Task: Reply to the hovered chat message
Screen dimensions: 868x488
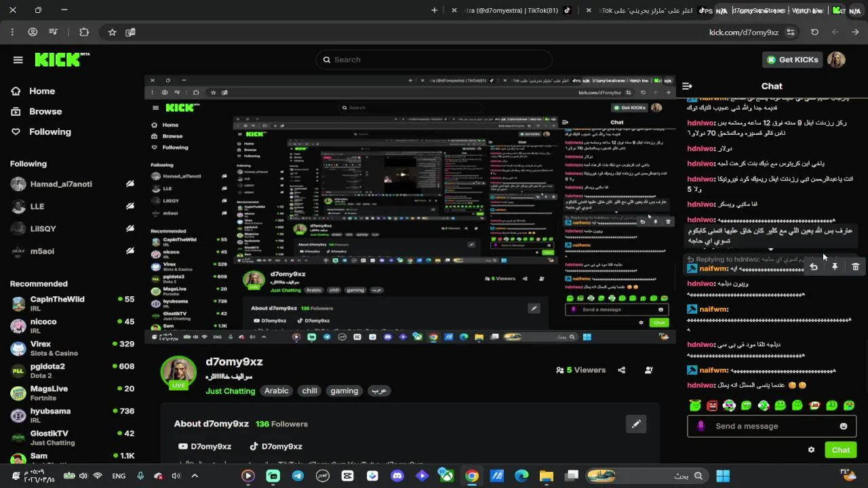Action: (814, 267)
